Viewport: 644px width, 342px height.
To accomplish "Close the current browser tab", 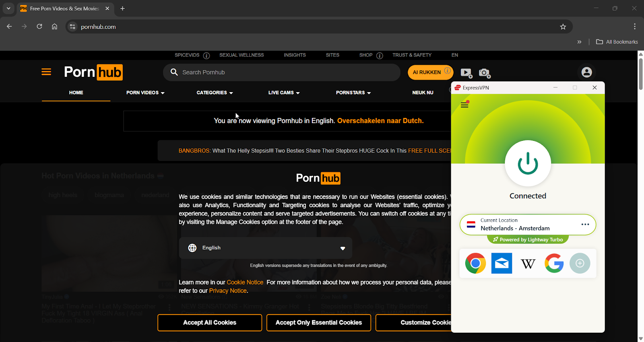I will [x=107, y=8].
